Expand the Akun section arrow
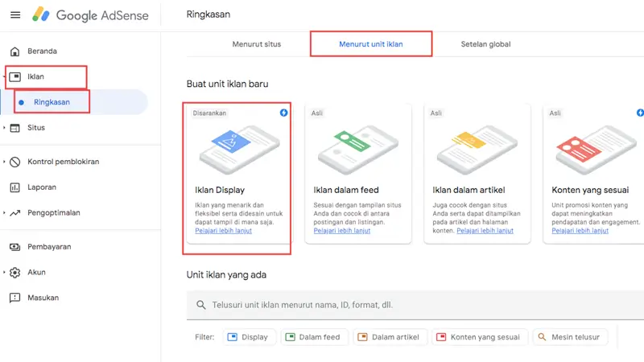644x362 pixels. point(4,272)
